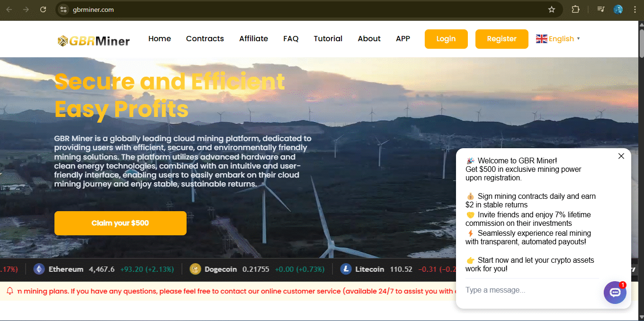
Task: Click the notification bell icon
Action: (10, 291)
